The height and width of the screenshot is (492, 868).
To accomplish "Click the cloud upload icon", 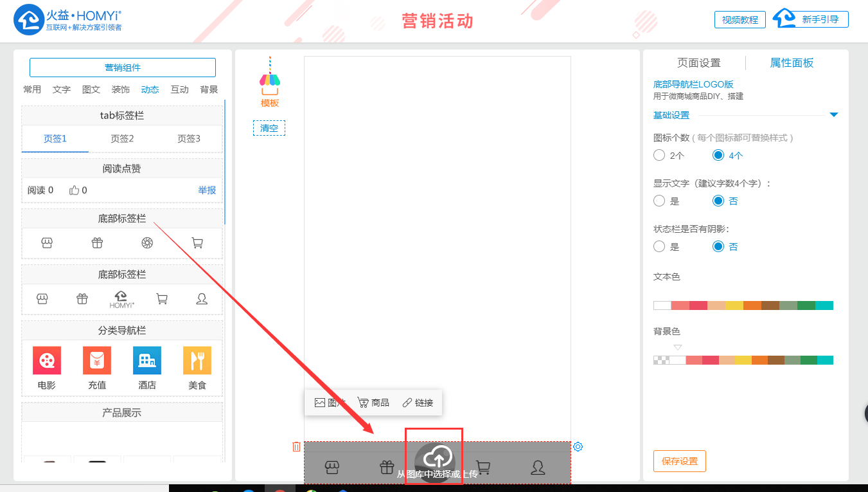I will pyautogui.click(x=438, y=459).
